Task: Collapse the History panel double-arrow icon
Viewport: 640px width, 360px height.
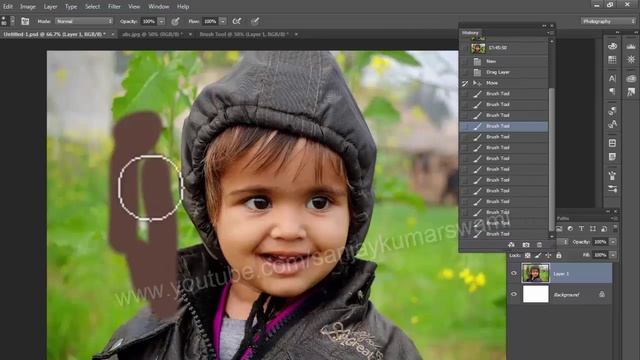Action: 544,26
